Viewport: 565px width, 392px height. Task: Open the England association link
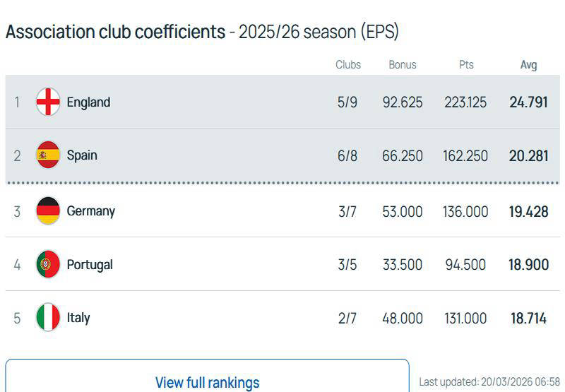click(x=88, y=102)
